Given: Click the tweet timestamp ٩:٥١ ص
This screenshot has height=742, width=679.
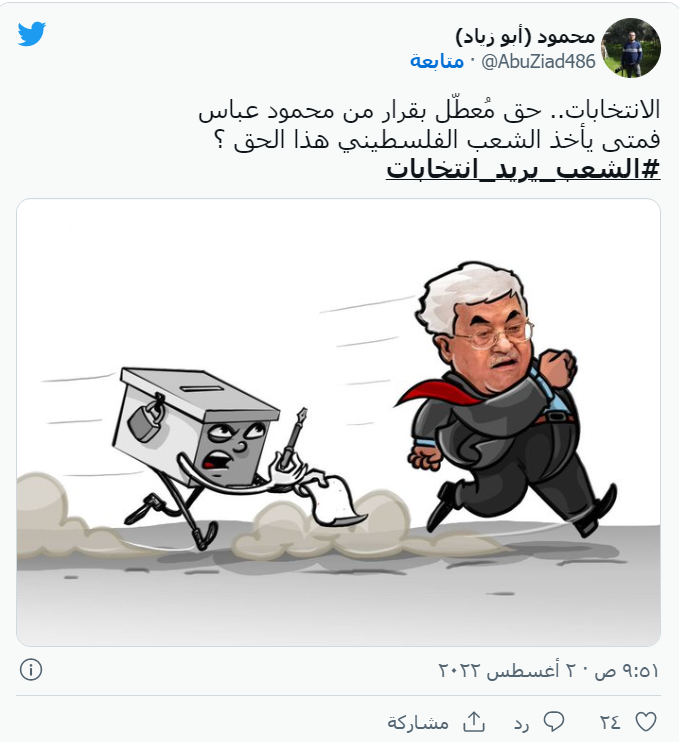Looking at the screenshot, I should 627,671.
